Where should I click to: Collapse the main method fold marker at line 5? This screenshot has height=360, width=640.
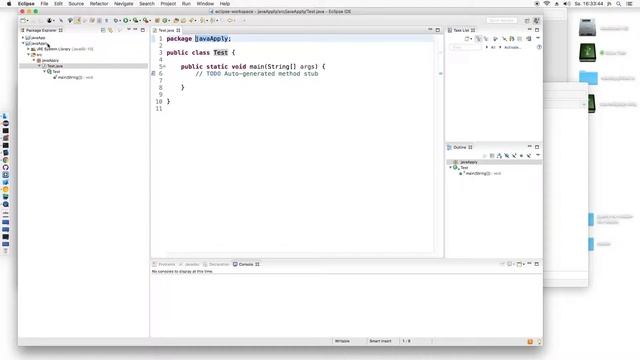[164, 67]
